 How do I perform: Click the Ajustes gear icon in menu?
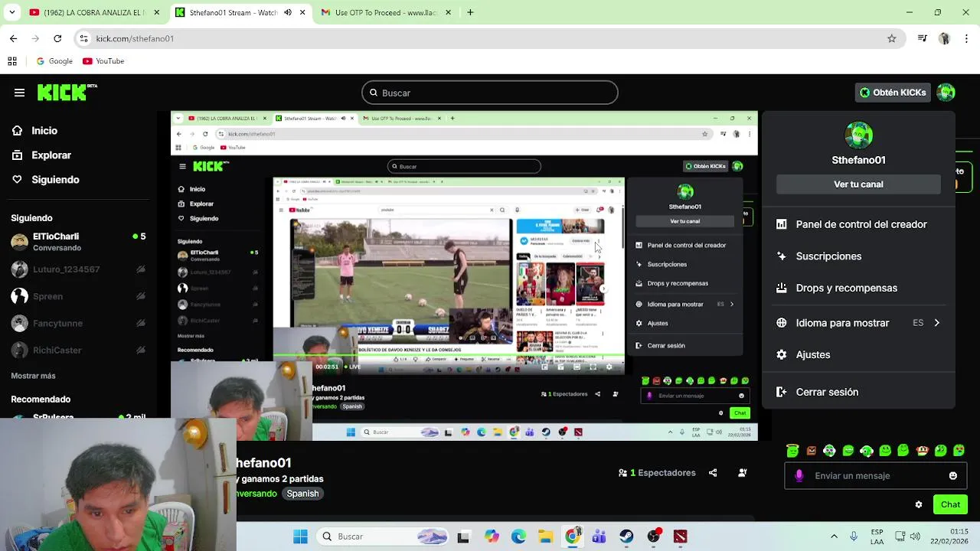[782, 355]
